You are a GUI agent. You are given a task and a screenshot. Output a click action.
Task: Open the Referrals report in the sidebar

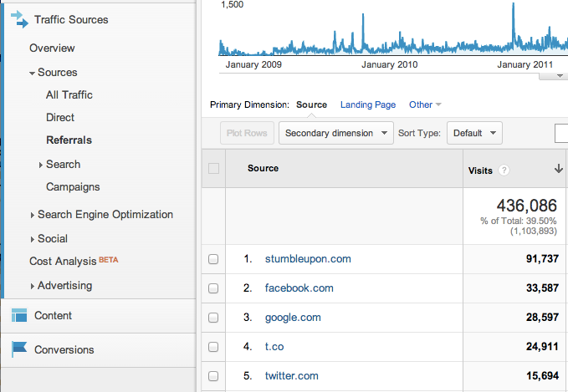pos(69,140)
